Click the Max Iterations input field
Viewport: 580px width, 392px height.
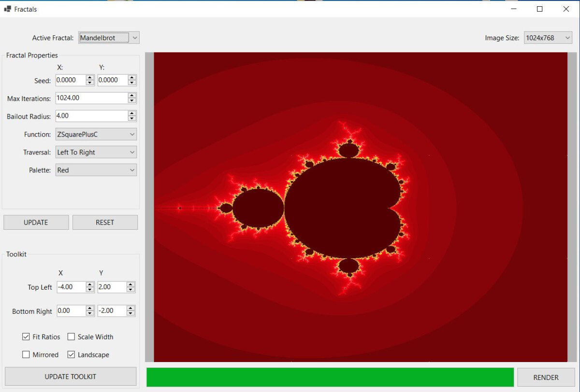click(x=91, y=98)
